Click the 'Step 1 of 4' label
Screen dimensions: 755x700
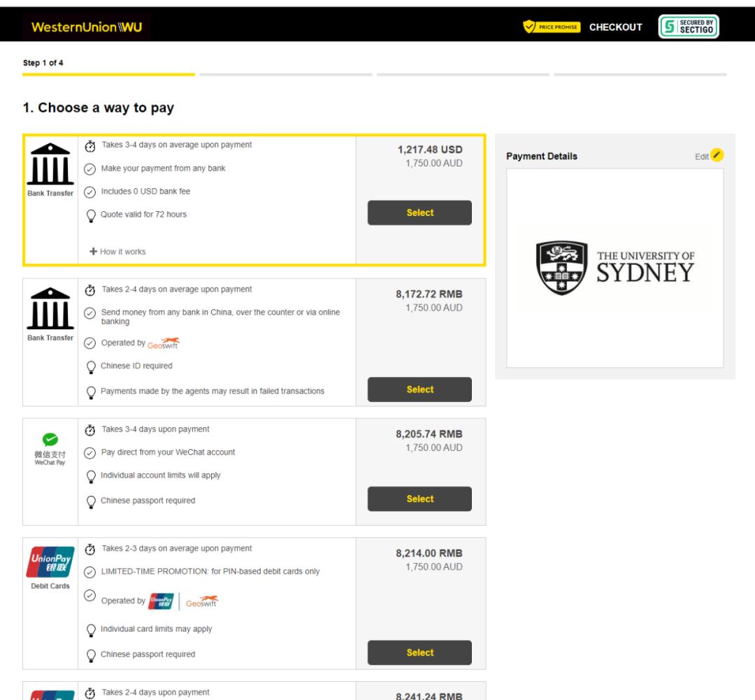click(43, 63)
